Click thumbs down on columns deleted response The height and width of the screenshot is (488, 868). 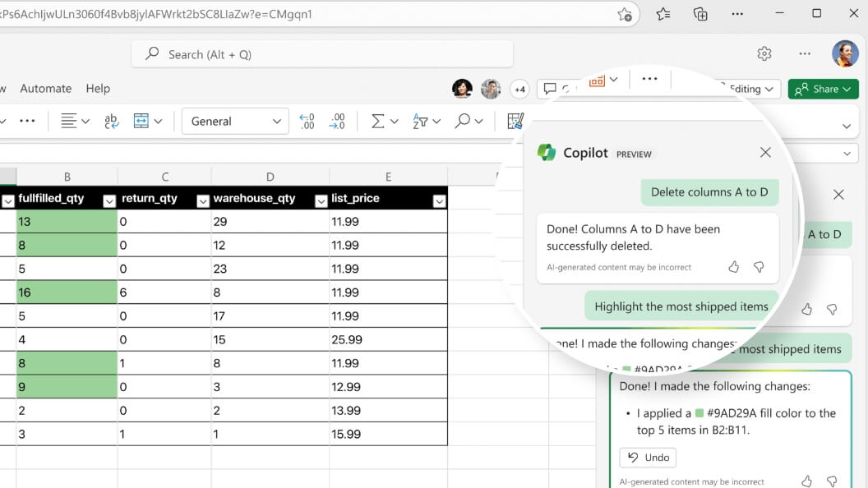click(759, 267)
